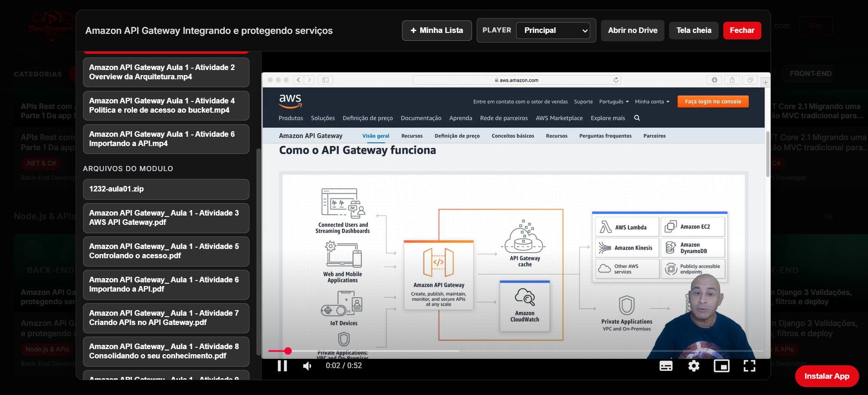Enable picture-in-picture mode icon

point(721,366)
